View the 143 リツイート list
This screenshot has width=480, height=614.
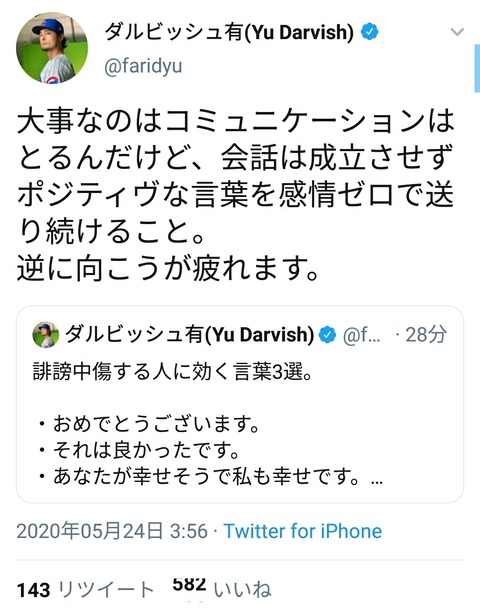pos(85,589)
